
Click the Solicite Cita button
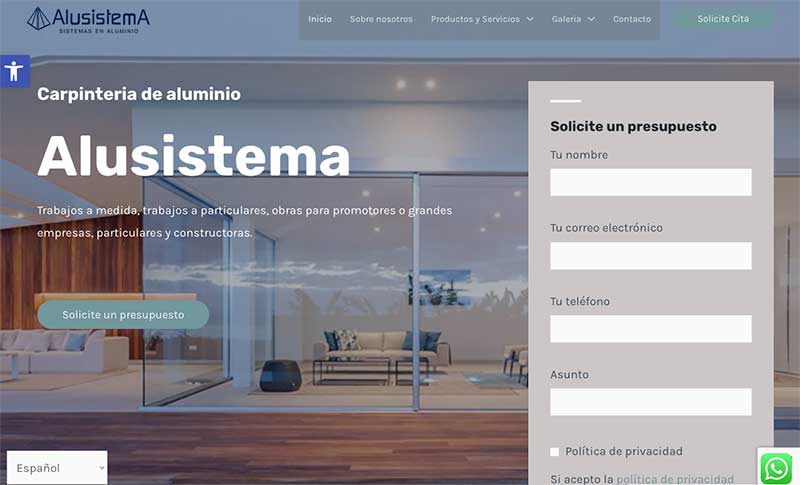723,19
